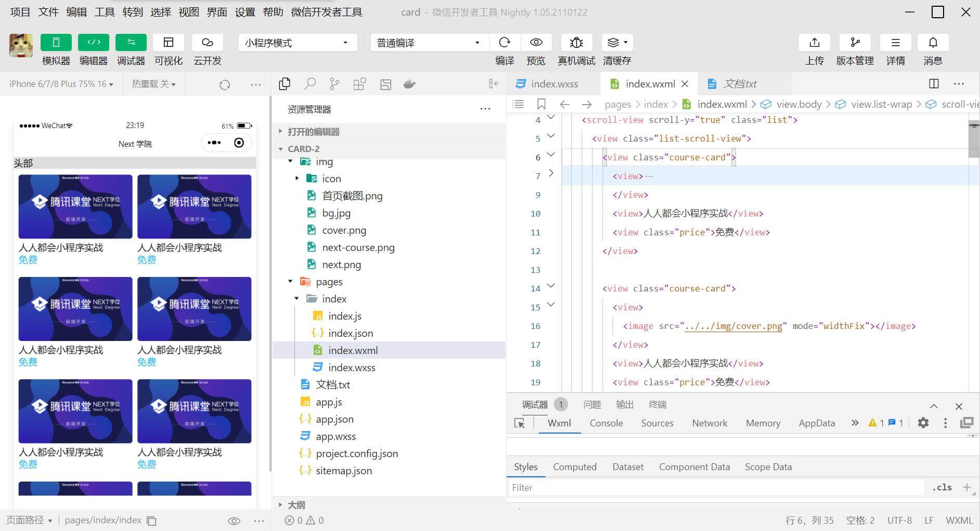Image resolution: width=980 pixels, height=531 pixels.
Task: Switch to the Computed styles tab
Action: [x=575, y=467]
